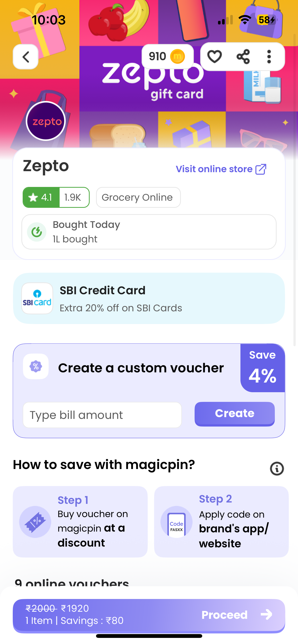Expand the Step 2 apply code card
Viewport: 298px width, 644px height.
[x=221, y=521]
